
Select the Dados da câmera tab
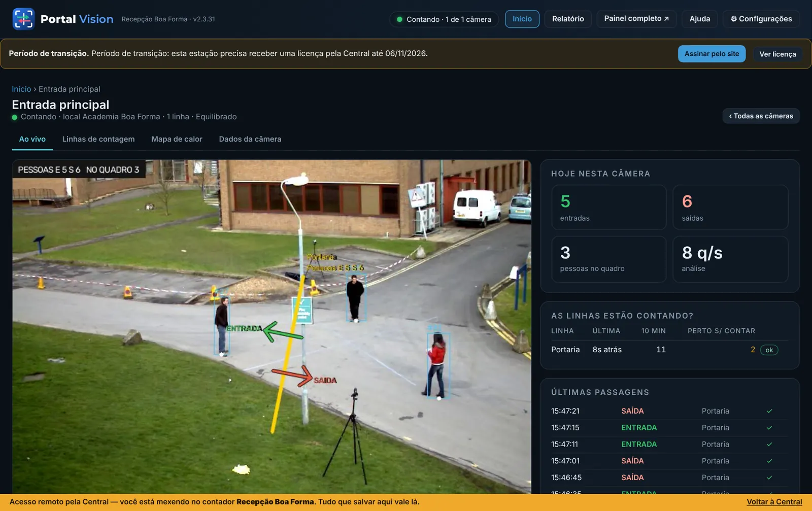[250, 139]
